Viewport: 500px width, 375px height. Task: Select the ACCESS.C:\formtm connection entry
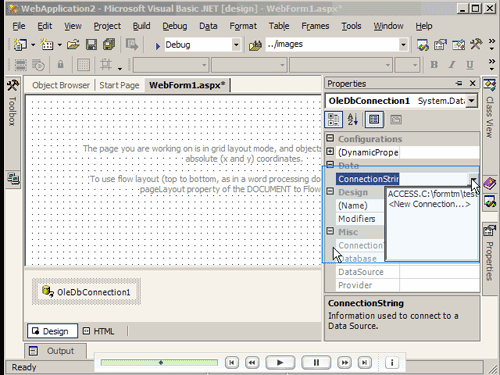click(x=432, y=194)
